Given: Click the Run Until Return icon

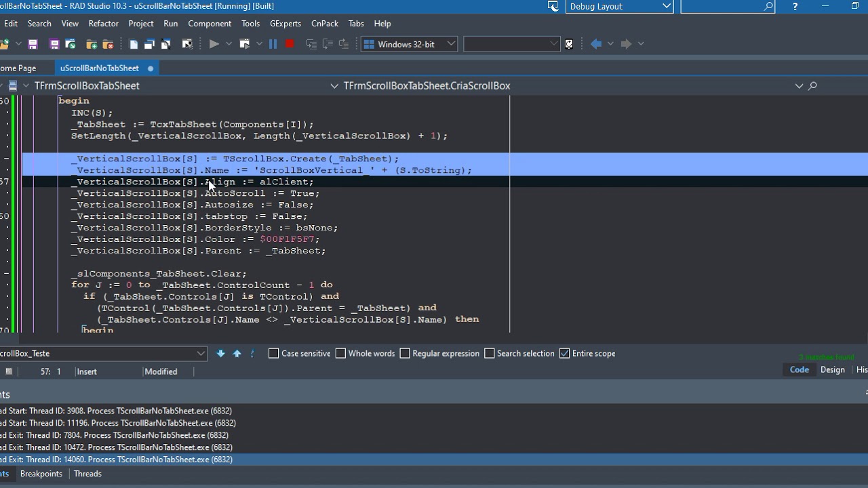Looking at the screenshot, I should point(344,44).
